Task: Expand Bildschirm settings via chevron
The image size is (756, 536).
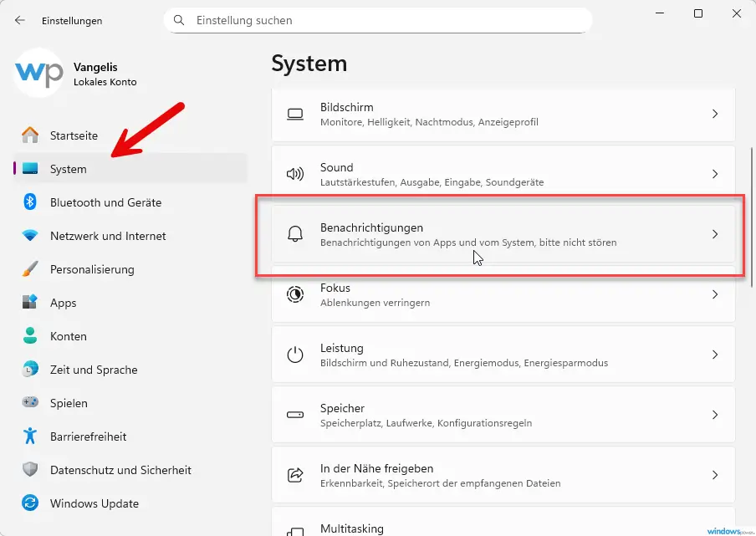Action: (714, 114)
